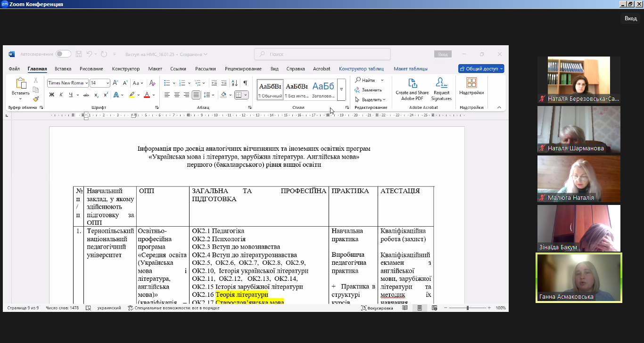Screen dimensions: 644x343
Task: Click the red font color button
Action: pos(147,95)
